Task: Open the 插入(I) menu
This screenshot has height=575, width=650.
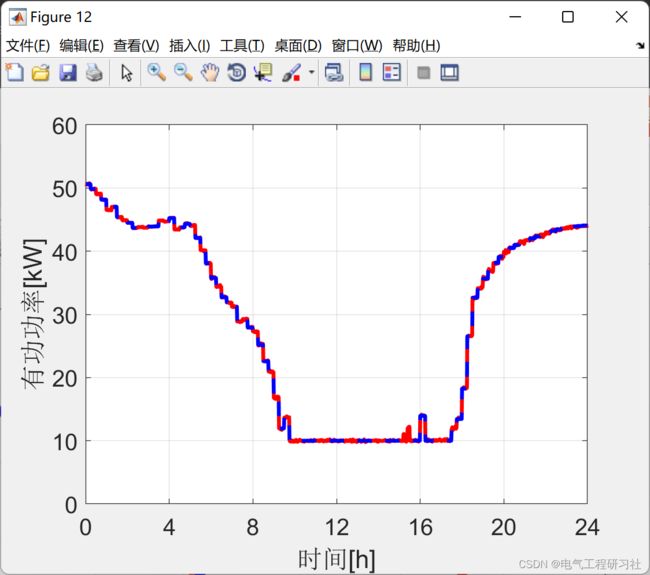Action: [190, 46]
